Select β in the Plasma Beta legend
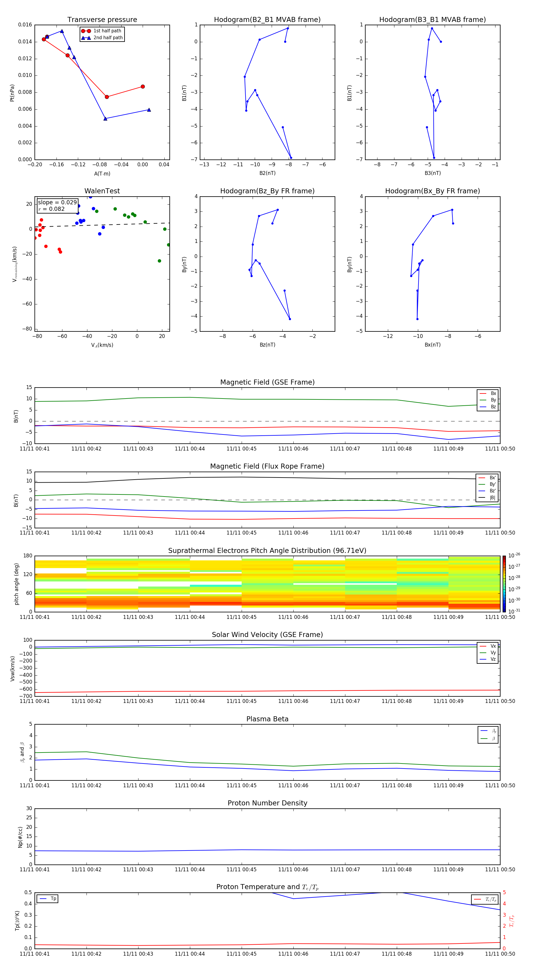 [x=488, y=739]
